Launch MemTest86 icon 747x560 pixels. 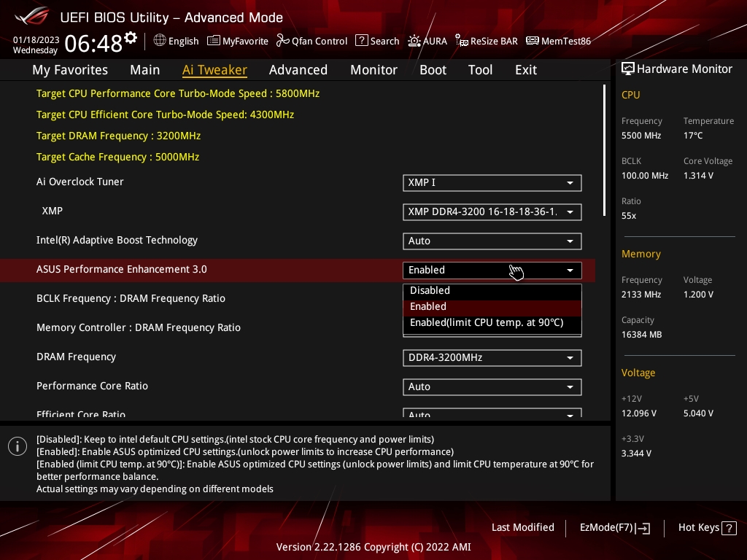(532, 41)
